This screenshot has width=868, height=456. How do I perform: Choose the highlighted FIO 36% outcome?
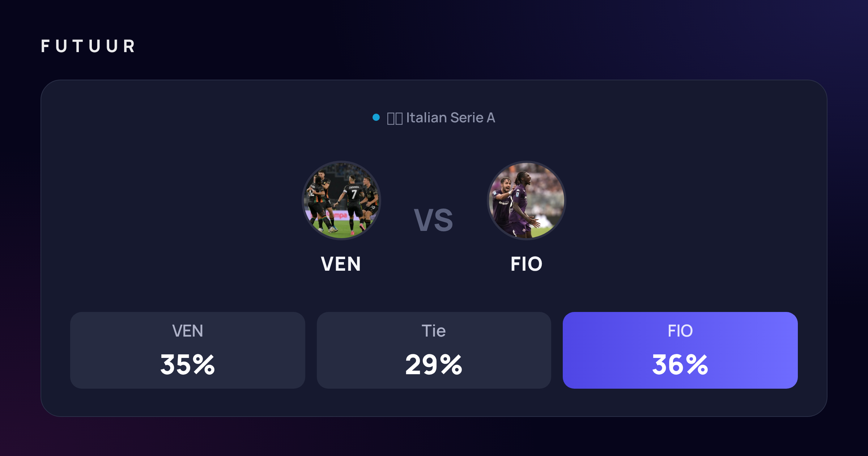(x=680, y=350)
